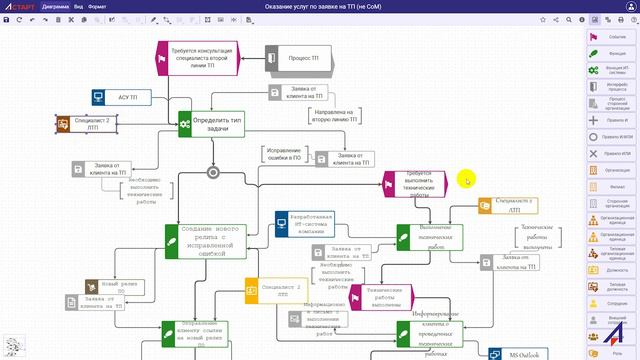The width and height of the screenshot is (640, 360).
Task: Select the Функция element in palette
Action: click(x=611, y=53)
